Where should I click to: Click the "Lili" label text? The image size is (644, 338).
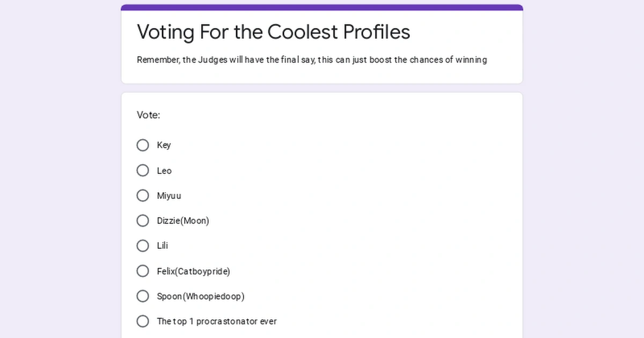click(162, 246)
